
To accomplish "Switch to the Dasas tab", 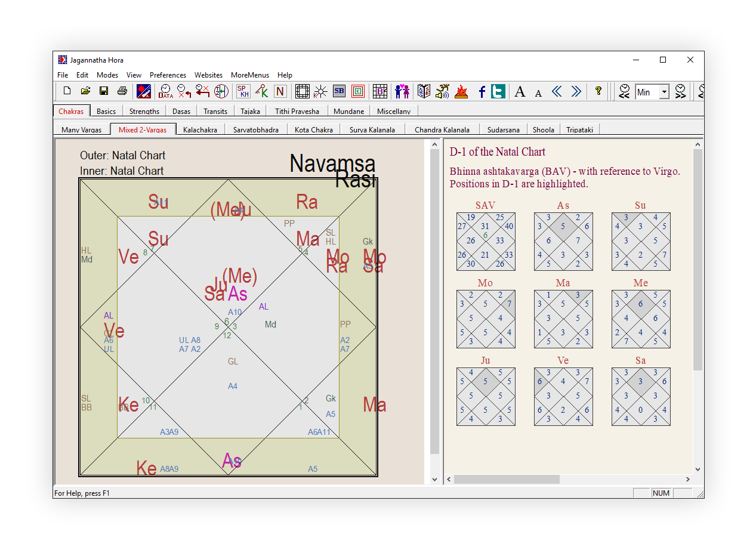I will click(x=181, y=111).
